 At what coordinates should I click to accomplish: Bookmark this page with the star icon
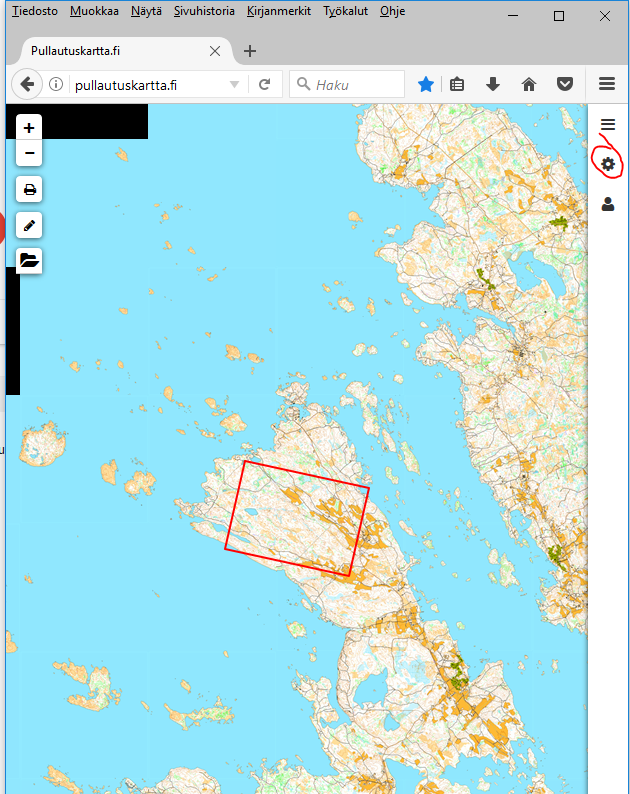426,85
